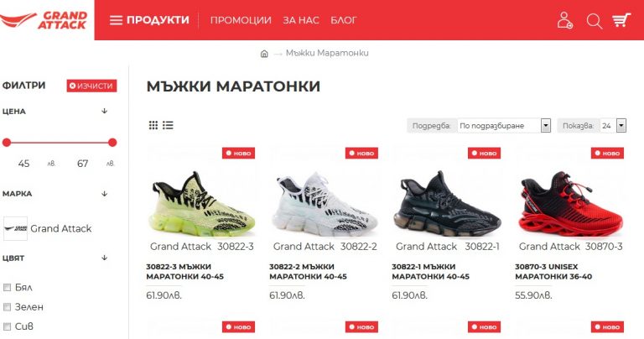Screen dimensions: 644x339
Task: Open the Подредба sort dropdown
Action: 504,126
